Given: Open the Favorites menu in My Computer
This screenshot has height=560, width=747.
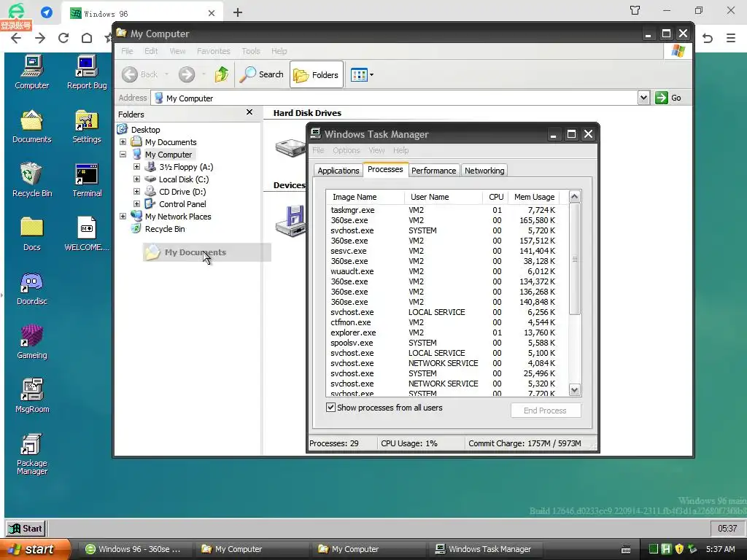Looking at the screenshot, I should click(214, 51).
